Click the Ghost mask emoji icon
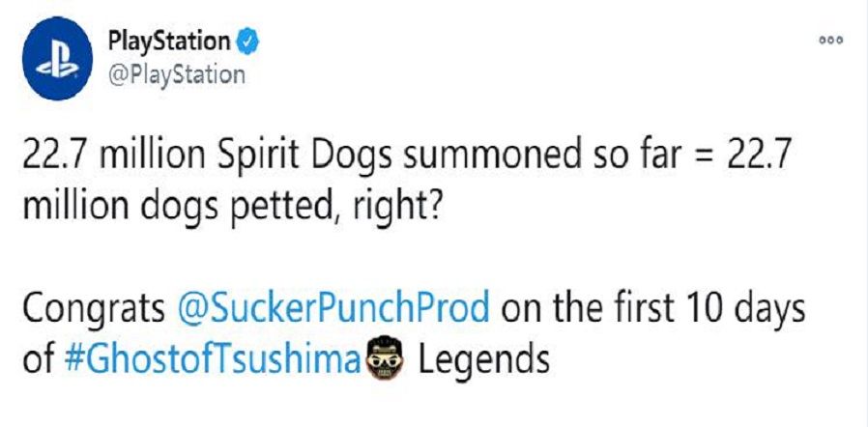Viewport: 868px width, 427px height. [x=383, y=357]
